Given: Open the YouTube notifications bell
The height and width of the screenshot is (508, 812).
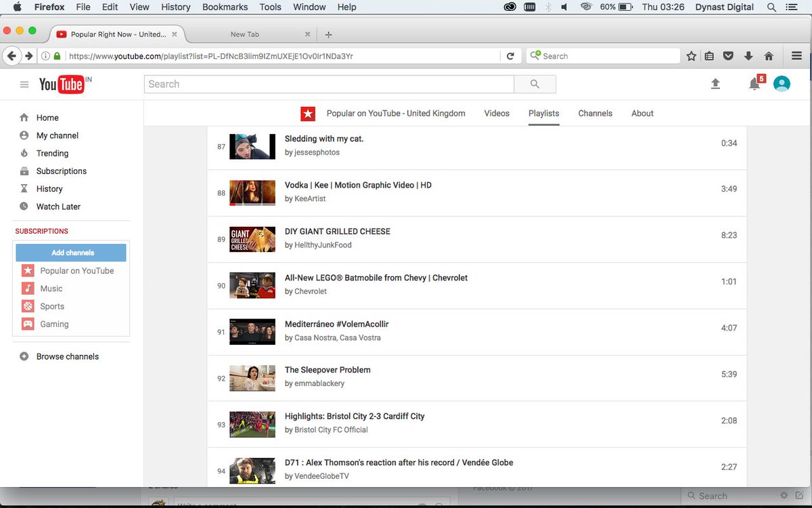Looking at the screenshot, I should tap(754, 84).
